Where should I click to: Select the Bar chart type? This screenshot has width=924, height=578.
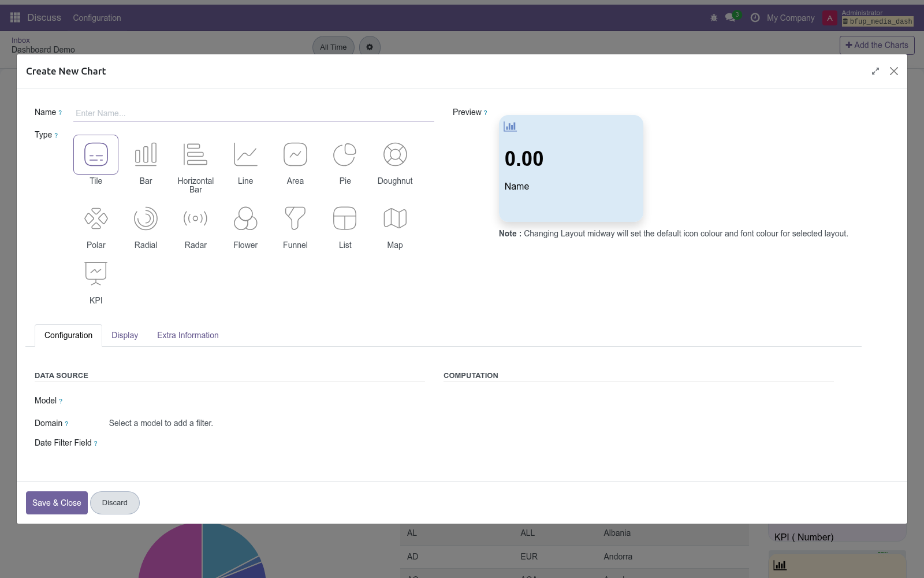tap(146, 154)
